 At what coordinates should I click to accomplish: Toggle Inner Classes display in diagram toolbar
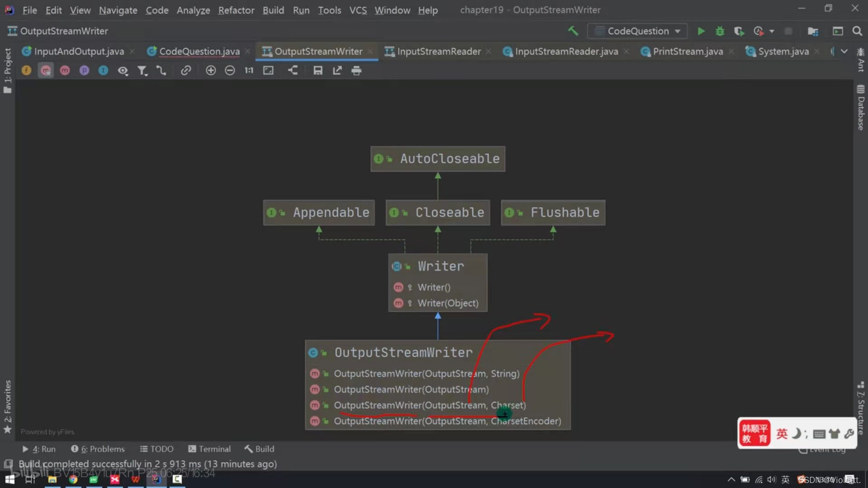click(x=104, y=70)
